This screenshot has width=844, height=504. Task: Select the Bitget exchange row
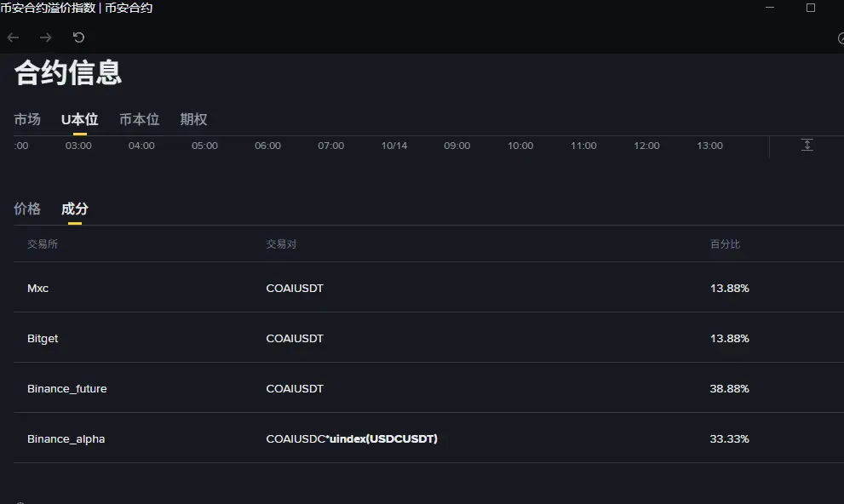(43, 338)
